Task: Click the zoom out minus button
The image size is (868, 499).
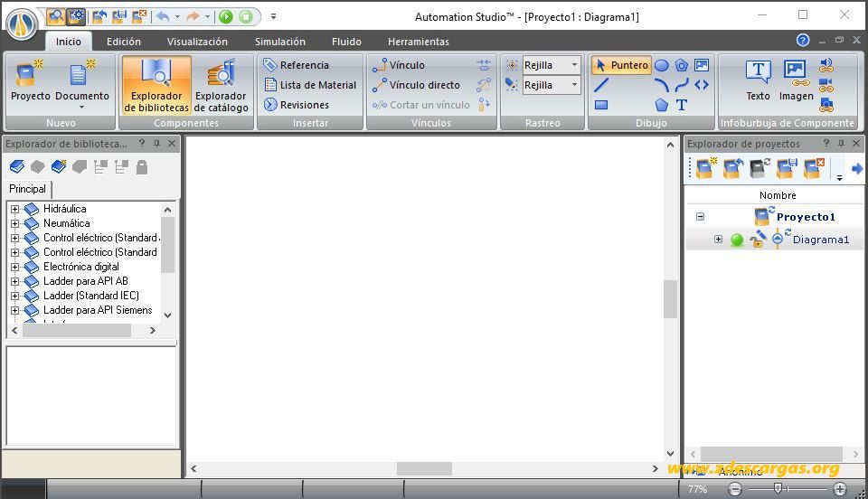Action: click(734, 488)
